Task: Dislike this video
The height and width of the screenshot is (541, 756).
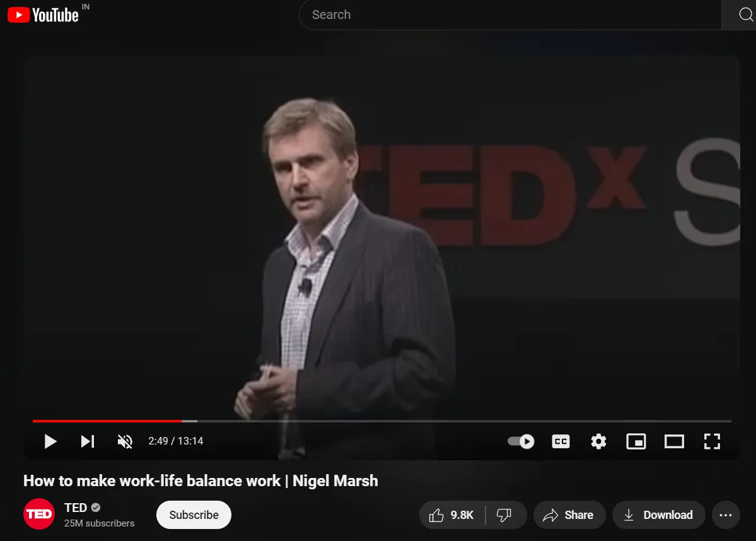Action: tap(505, 515)
